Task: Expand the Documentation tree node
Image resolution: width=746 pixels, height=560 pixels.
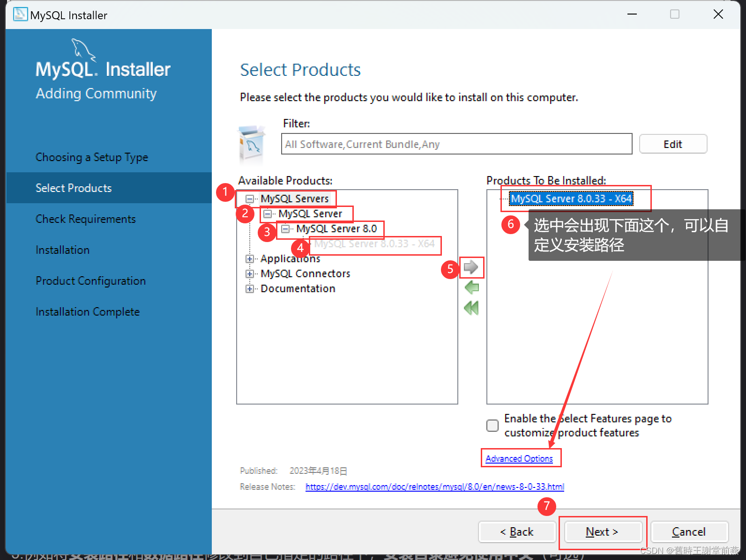Action: pos(250,289)
